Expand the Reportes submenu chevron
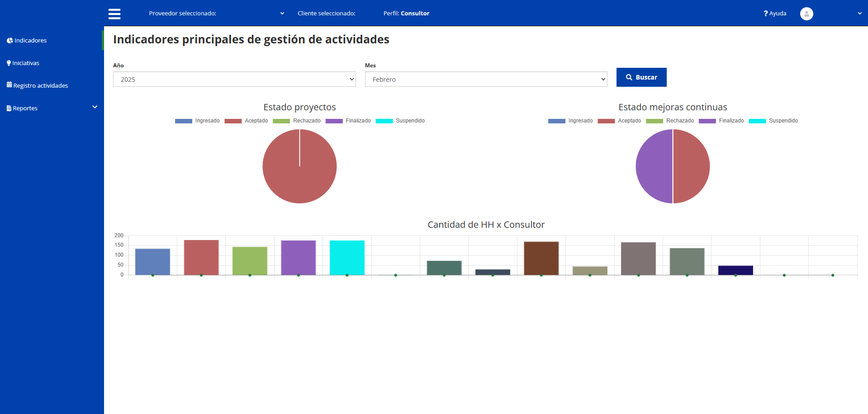 tap(95, 107)
